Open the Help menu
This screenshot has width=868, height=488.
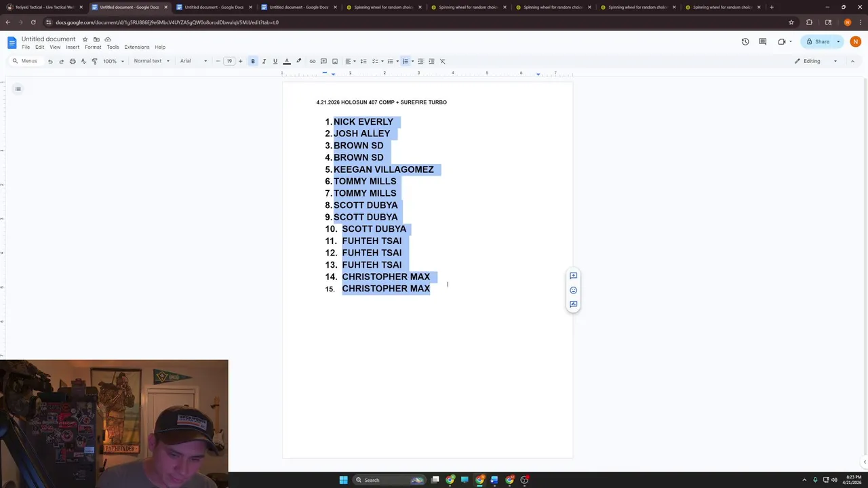click(x=160, y=47)
